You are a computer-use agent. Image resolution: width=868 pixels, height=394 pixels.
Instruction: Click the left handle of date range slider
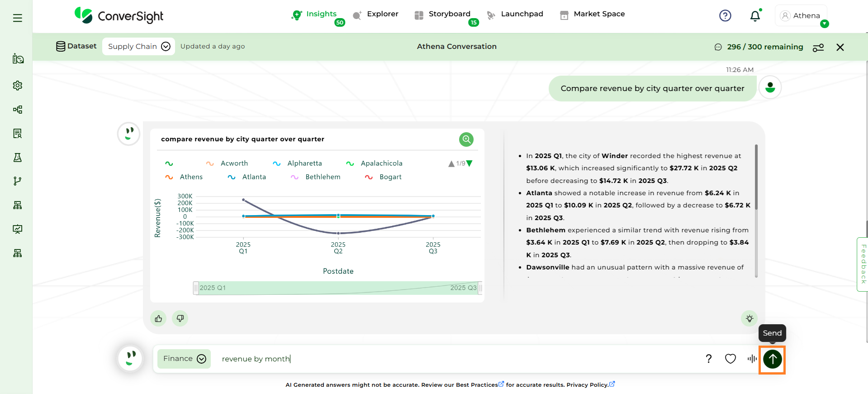coord(196,288)
